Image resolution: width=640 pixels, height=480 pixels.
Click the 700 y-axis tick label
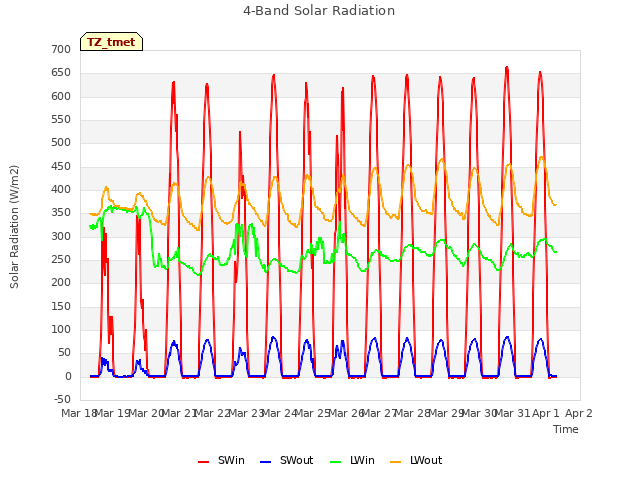(61, 49)
